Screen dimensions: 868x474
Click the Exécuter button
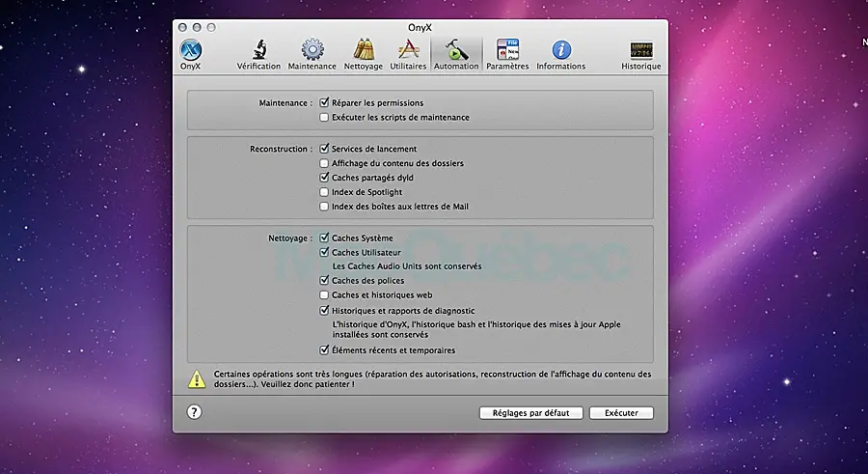pyautogui.click(x=621, y=413)
